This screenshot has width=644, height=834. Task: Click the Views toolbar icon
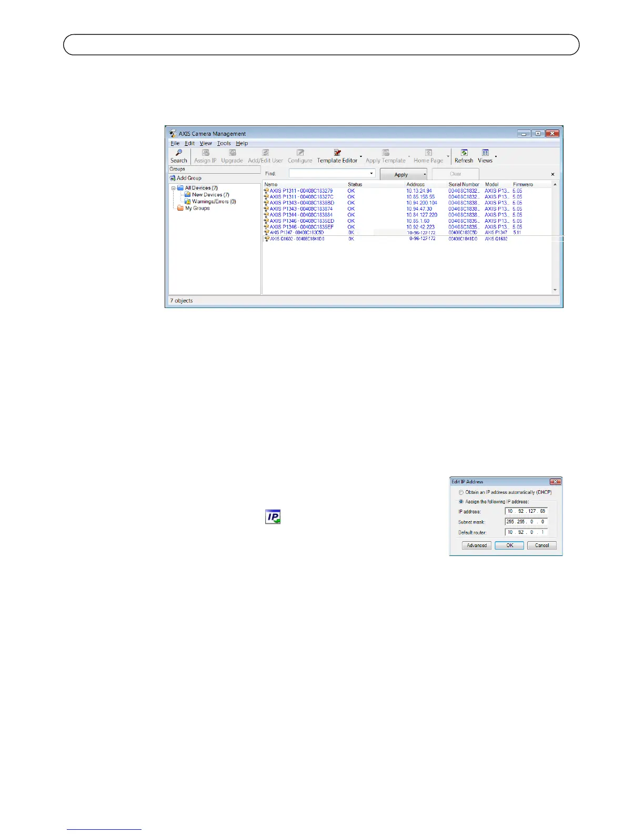[x=485, y=153]
